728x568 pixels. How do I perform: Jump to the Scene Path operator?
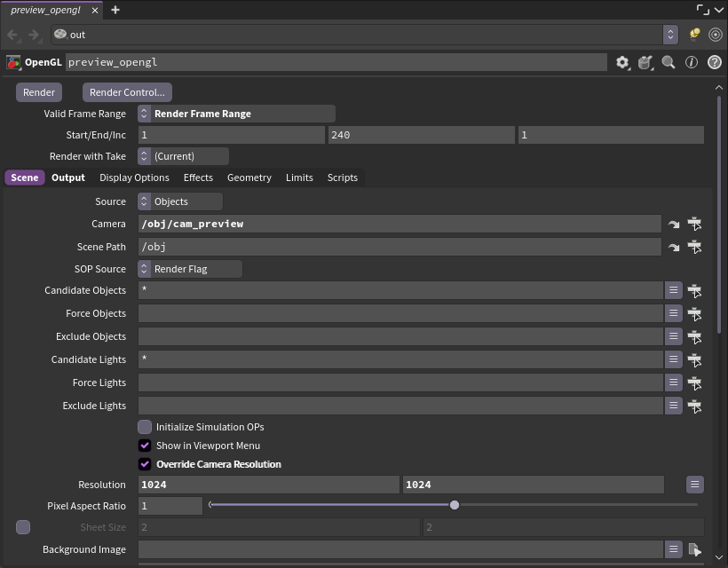tap(674, 248)
